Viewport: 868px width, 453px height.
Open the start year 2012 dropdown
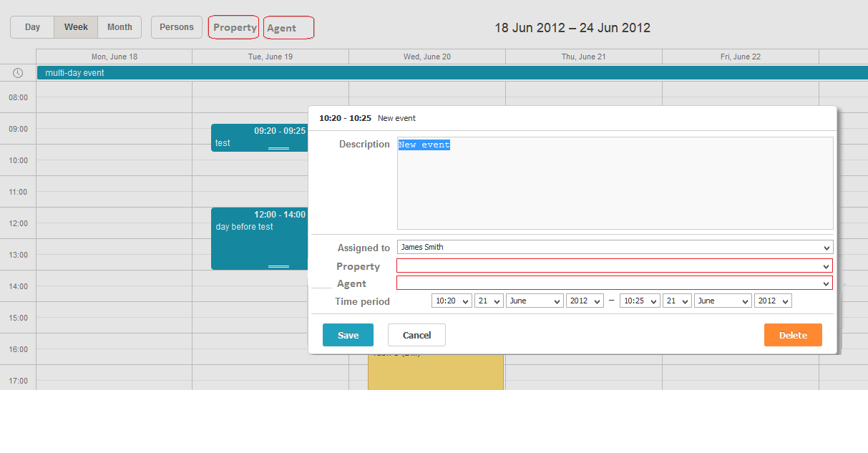pyautogui.click(x=585, y=301)
